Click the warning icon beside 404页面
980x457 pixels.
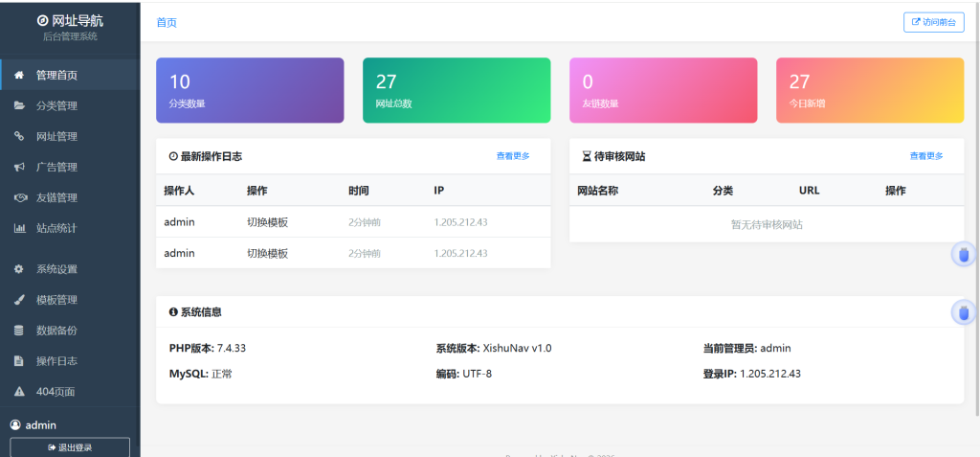coord(19,392)
